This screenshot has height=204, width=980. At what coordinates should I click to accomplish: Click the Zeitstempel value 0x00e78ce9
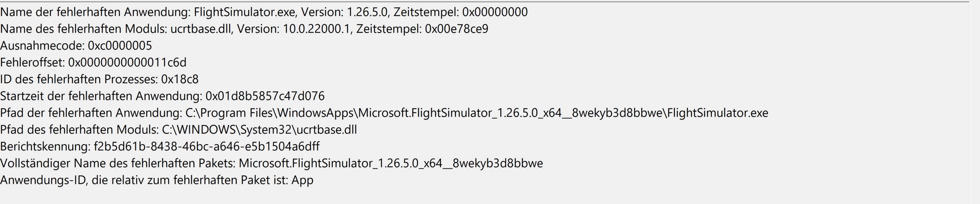coord(457,29)
